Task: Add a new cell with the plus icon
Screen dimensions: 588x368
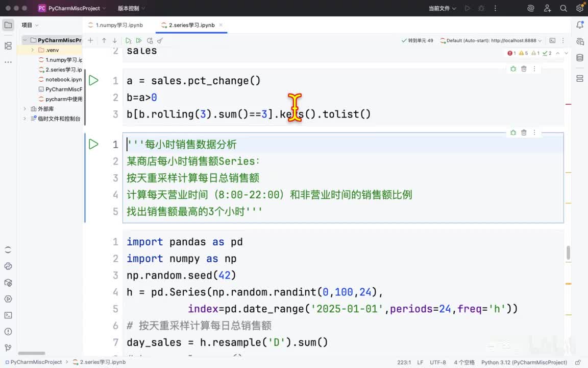Action: coord(90,40)
